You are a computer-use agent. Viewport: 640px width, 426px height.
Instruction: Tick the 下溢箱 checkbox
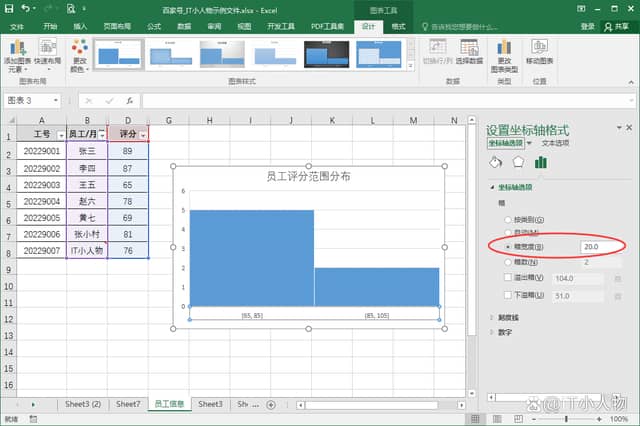pyautogui.click(x=508, y=295)
